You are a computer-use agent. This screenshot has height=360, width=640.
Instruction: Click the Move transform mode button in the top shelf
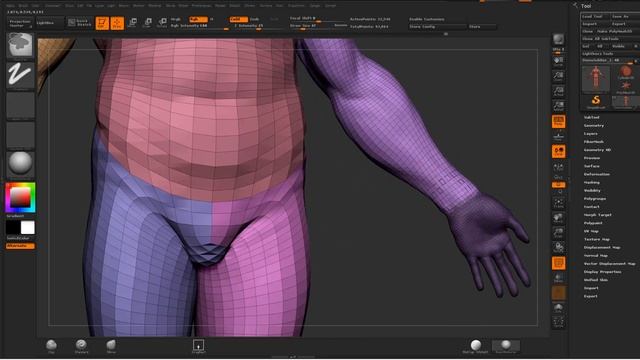point(133,22)
